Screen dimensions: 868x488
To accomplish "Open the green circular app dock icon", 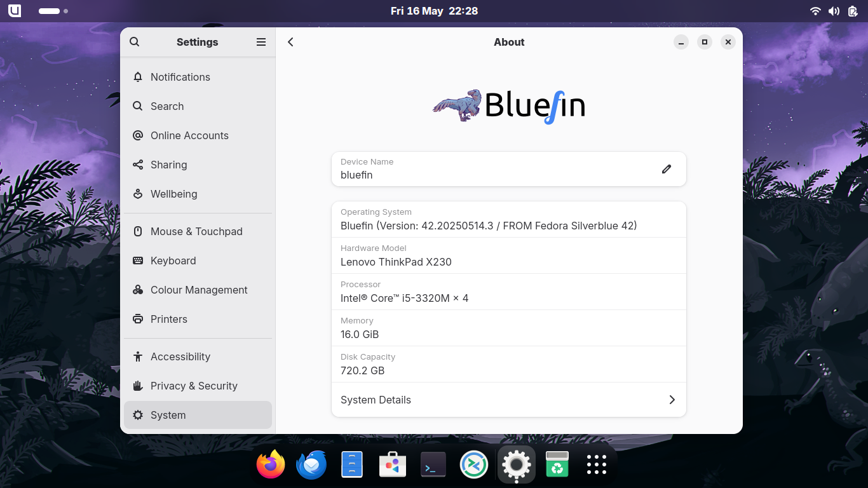I will pyautogui.click(x=474, y=464).
